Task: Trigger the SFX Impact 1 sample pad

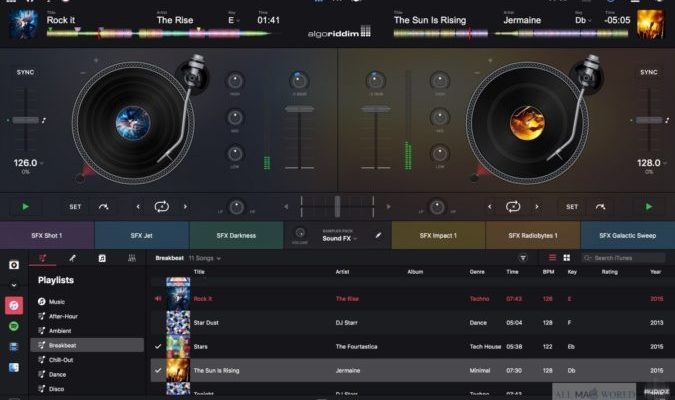Action: (x=438, y=235)
